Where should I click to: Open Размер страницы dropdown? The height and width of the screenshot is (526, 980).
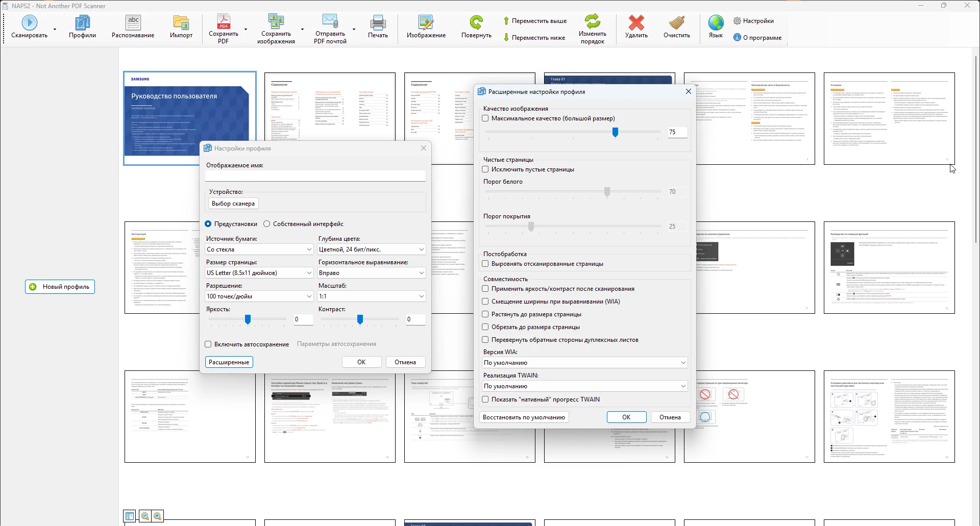click(x=259, y=273)
